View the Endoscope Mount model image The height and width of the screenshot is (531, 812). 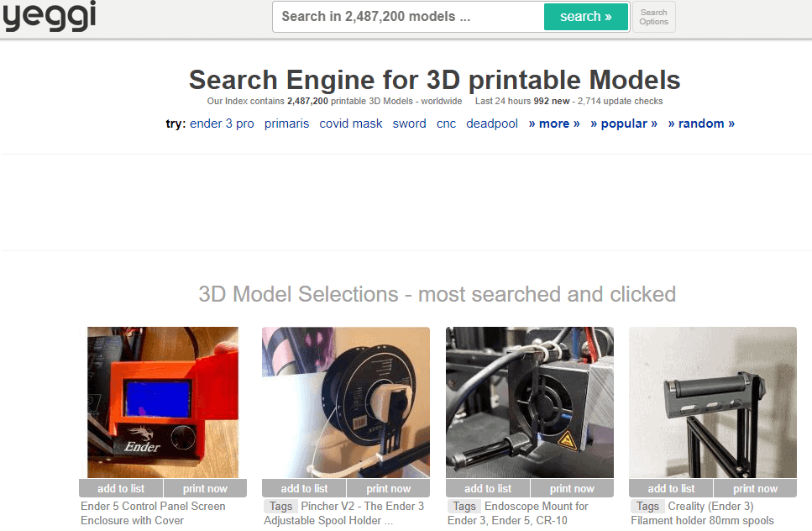coord(530,402)
